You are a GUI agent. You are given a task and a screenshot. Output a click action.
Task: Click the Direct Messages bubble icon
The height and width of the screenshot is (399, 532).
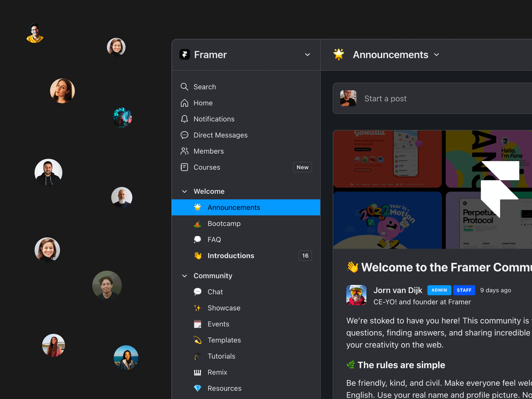point(184,135)
